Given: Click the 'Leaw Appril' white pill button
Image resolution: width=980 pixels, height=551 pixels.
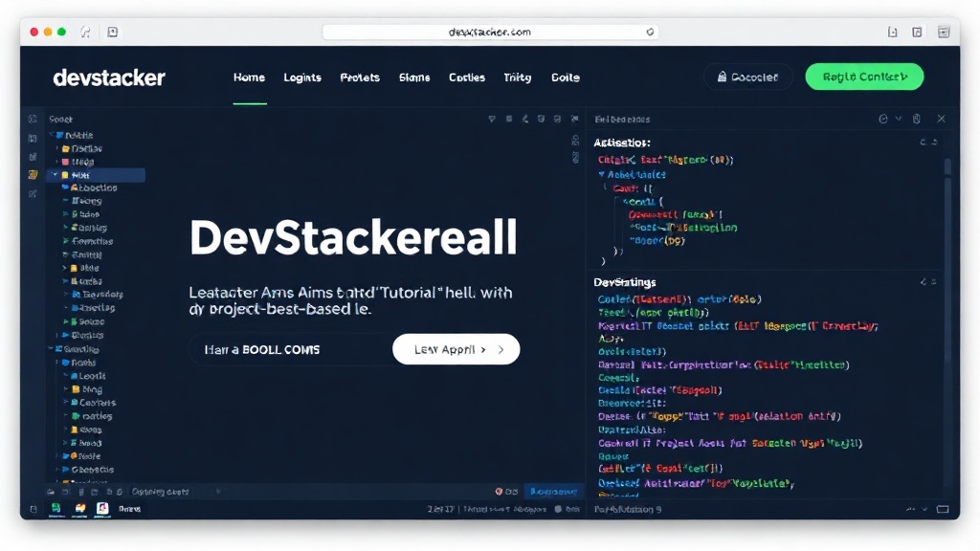Looking at the screenshot, I should tap(457, 349).
